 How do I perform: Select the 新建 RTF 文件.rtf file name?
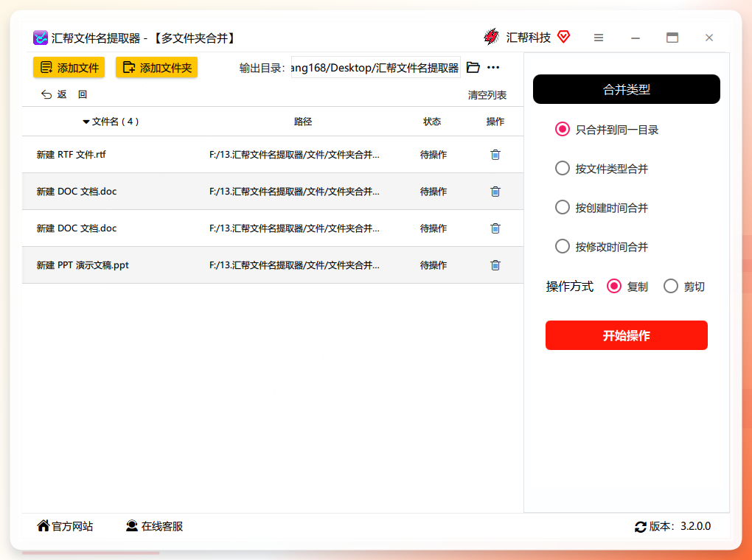(x=71, y=155)
